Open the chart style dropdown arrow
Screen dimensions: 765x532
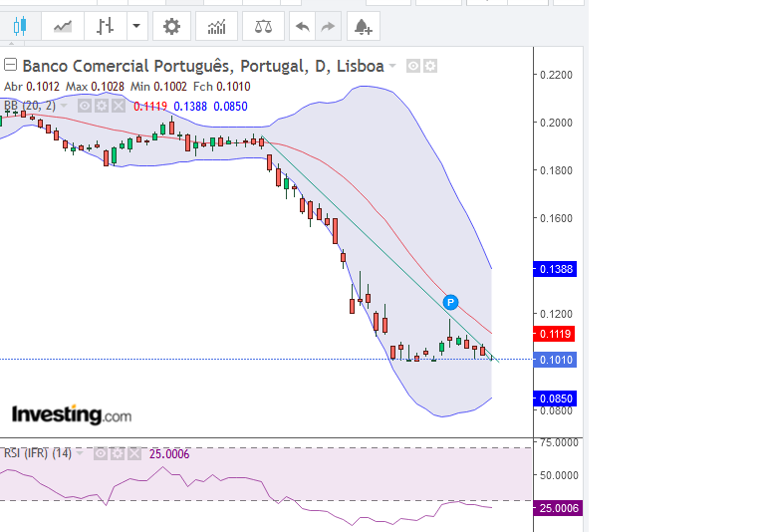(136, 26)
